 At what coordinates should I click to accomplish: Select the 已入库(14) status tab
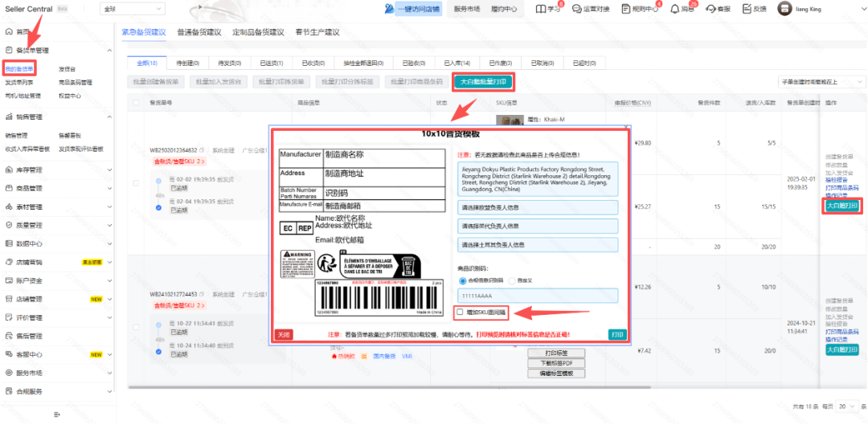pyautogui.click(x=457, y=63)
